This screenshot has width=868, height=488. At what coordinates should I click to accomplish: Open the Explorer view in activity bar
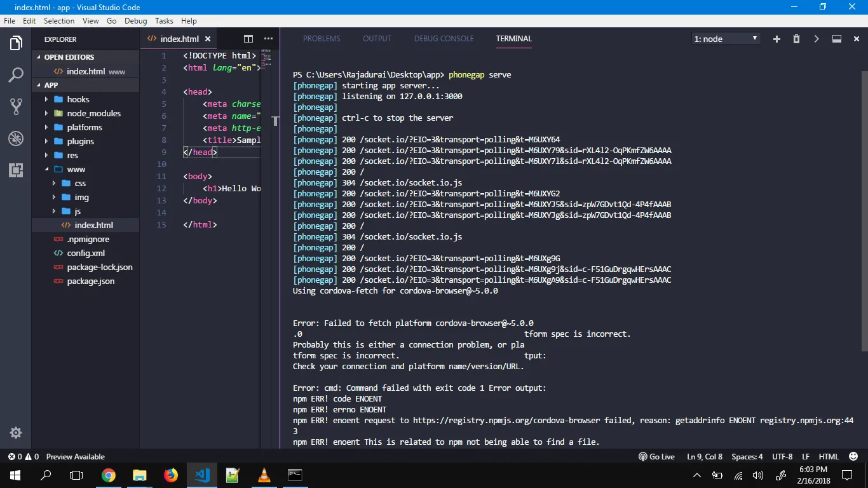[16, 44]
